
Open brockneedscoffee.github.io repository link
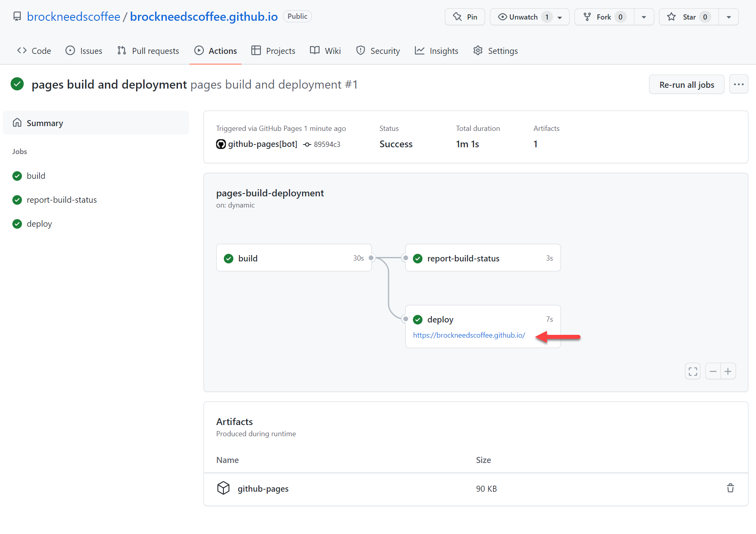tap(204, 16)
